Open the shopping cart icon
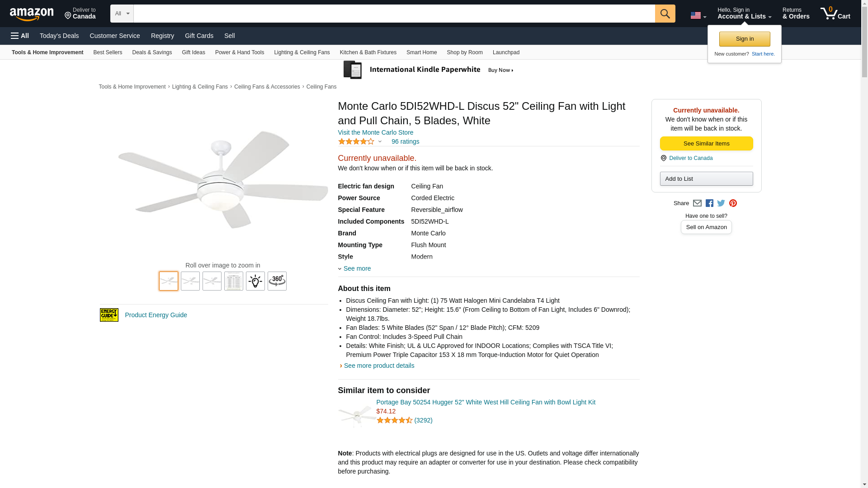This screenshot has width=868, height=488. click(x=835, y=14)
